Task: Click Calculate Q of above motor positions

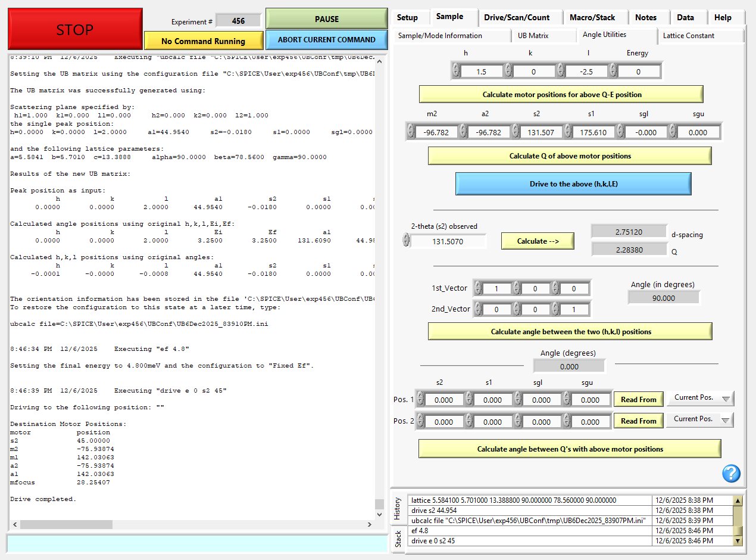Action: [570, 156]
